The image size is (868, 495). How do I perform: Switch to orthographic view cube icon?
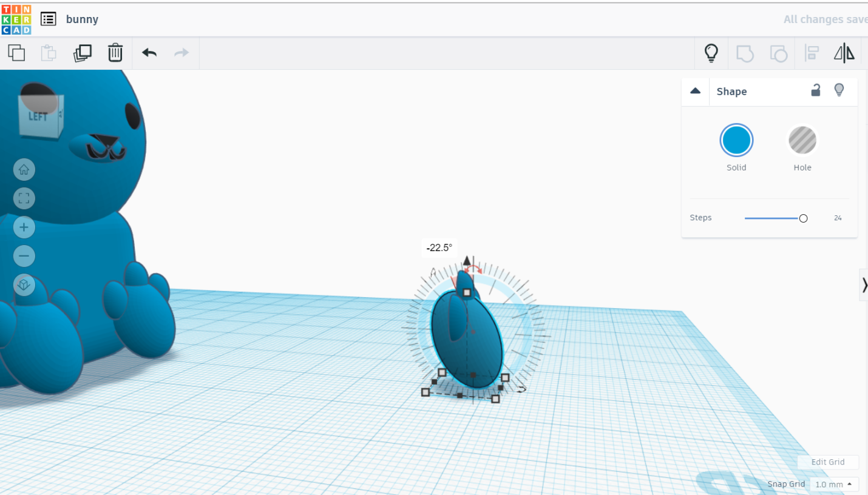24,285
